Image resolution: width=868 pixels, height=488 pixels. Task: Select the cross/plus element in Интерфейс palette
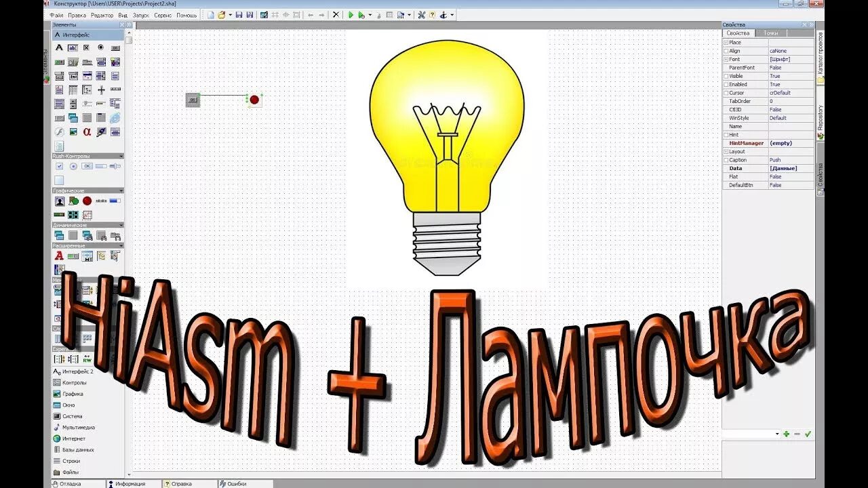(x=101, y=89)
